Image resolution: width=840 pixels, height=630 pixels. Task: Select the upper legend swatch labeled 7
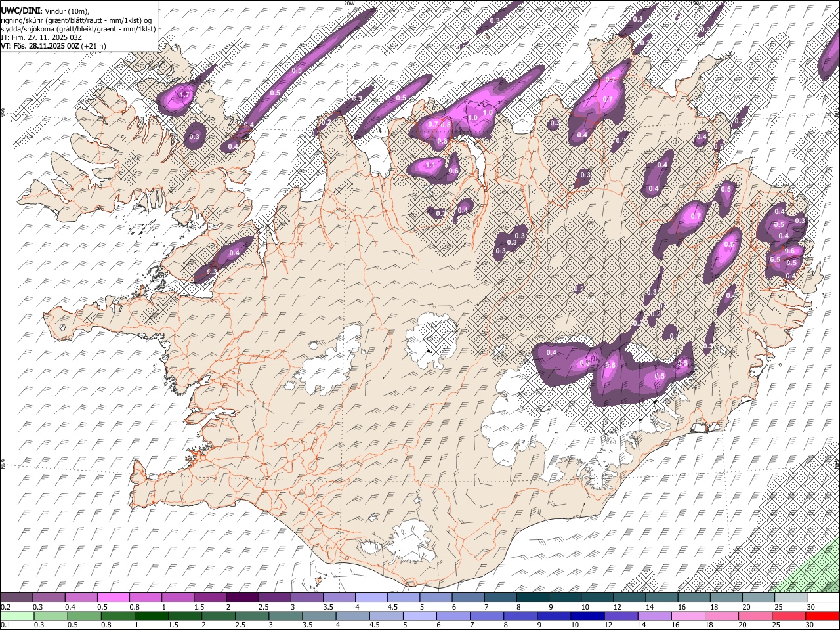tap(500, 598)
